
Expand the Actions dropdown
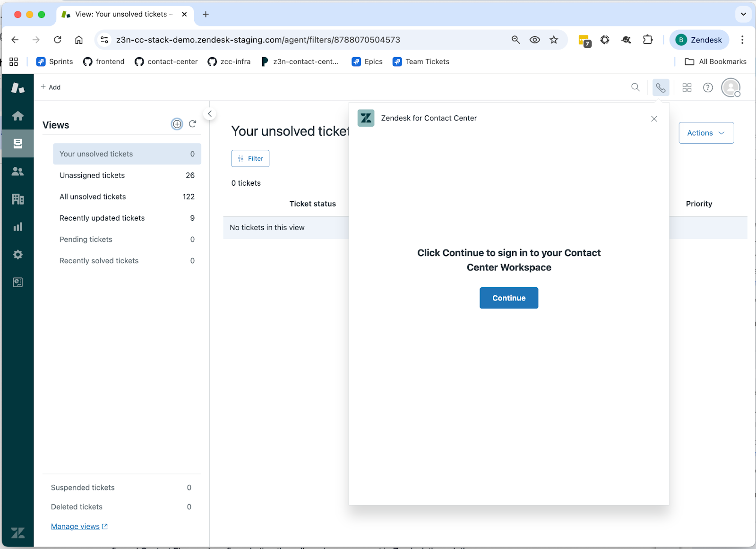coord(706,133)
